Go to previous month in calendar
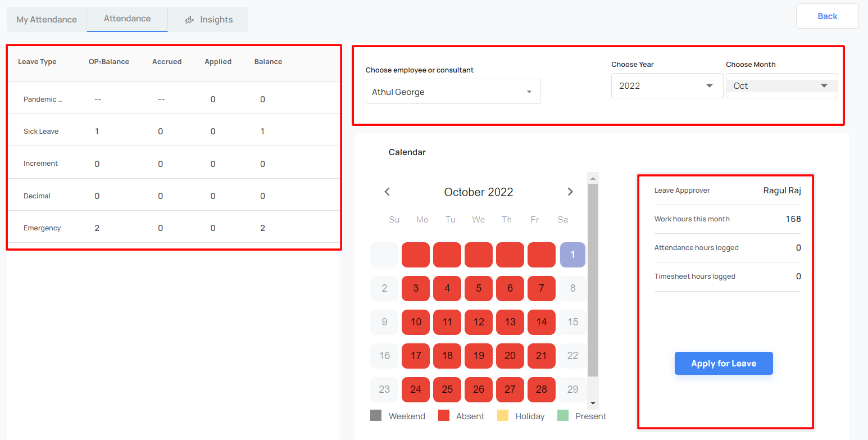This screenshot has height=440, width=868. (387, 192)
